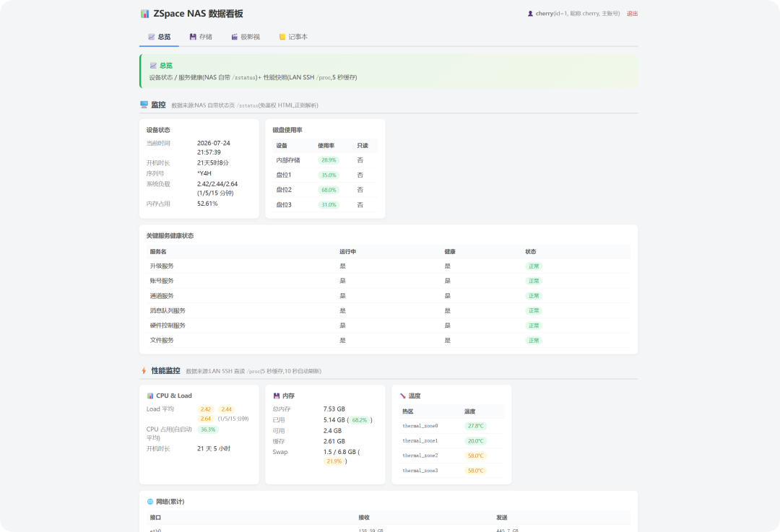This screenshot has height=532, width=780.
Task: Click the 正常 badge for 账号服务
Action: click(534, 281)
